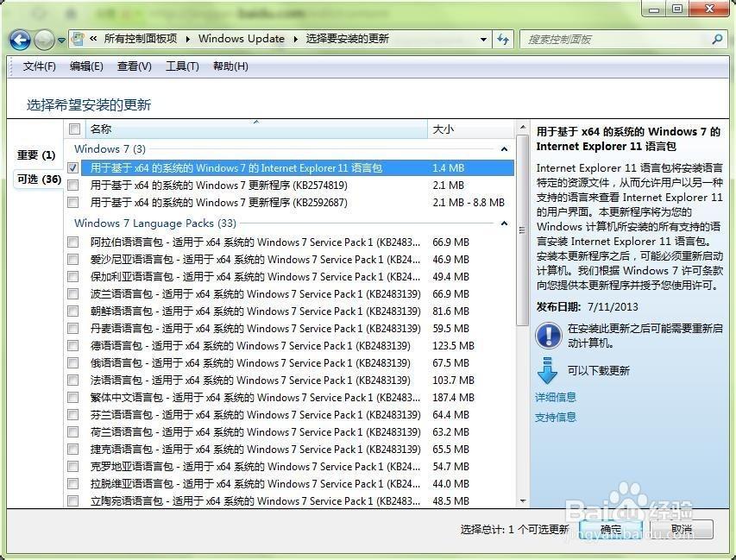
Task: Open the 文件(F) menu
Action: click(x=40, y=66)
